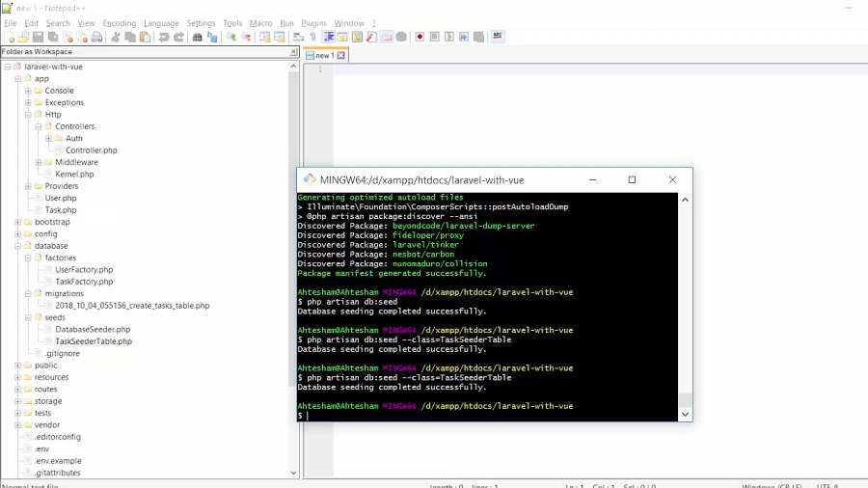The height and width of the screenshot is (488, 868).
Task: Toggle the Indent guide toolbar button
Action: coord(328,38)
